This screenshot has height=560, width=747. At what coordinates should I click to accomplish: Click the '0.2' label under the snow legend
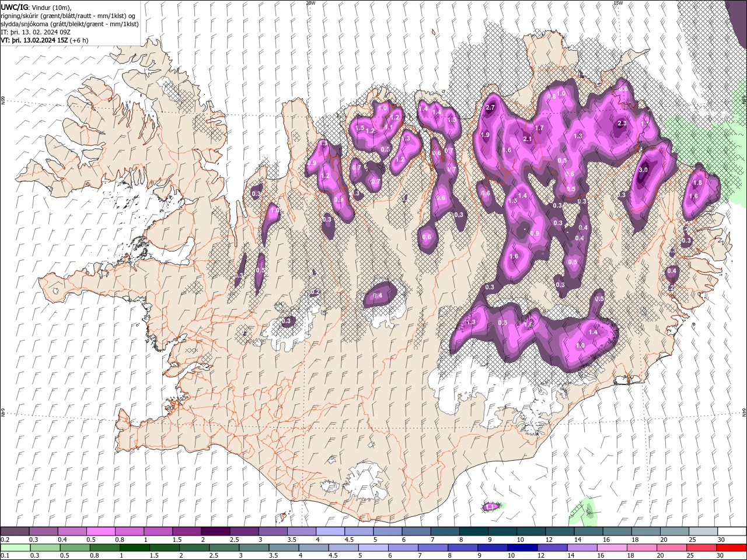5,540
